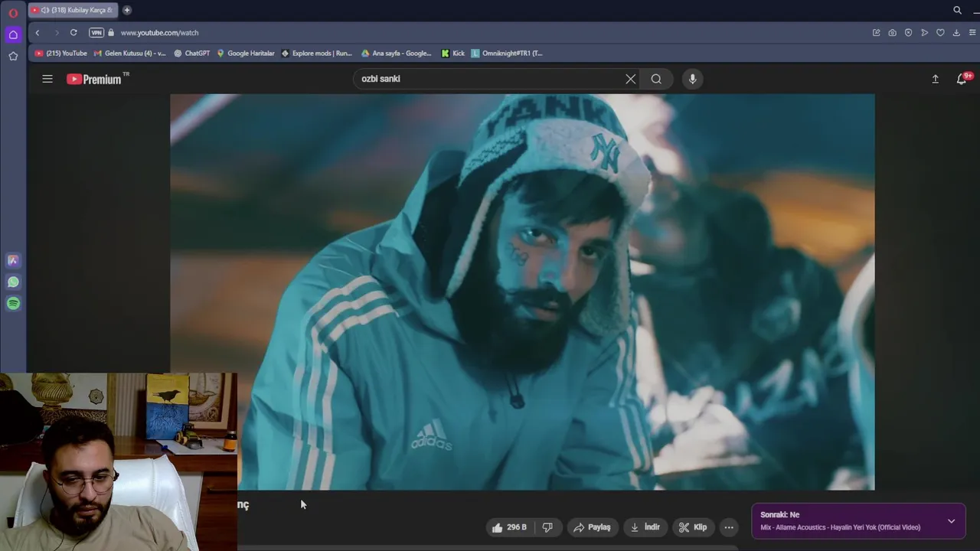Bookmark this page with heart icon
Image resolution: width=980 pixels, height=551 pixels.
coord(940,33)
